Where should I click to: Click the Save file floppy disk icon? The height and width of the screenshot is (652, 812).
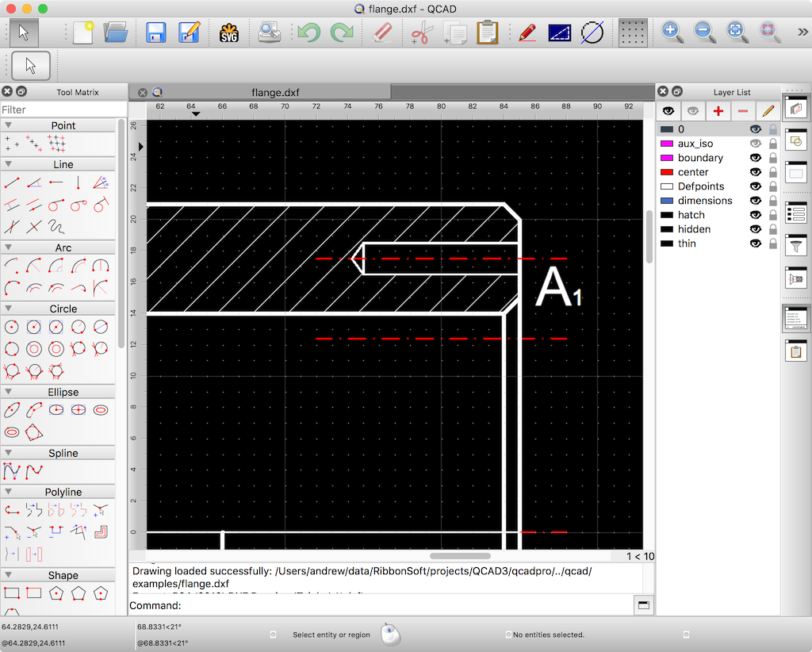pos(155,33)
